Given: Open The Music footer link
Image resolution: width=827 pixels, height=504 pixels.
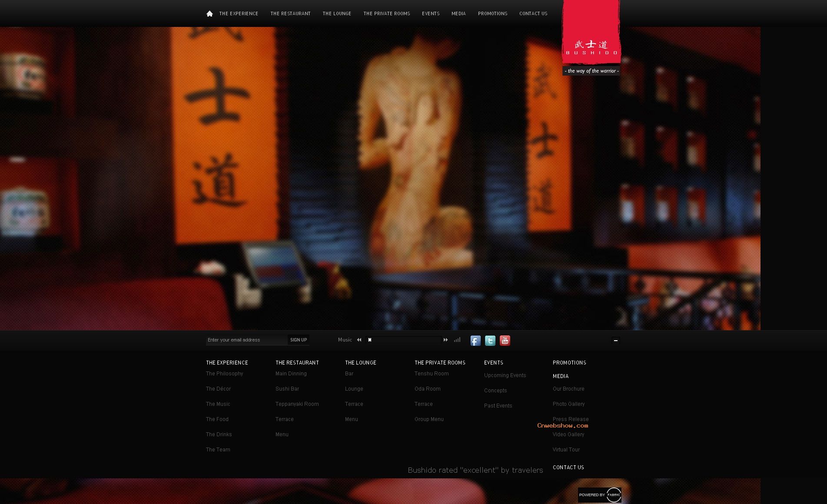Looking at the screenshot, I should click(218, 404).
